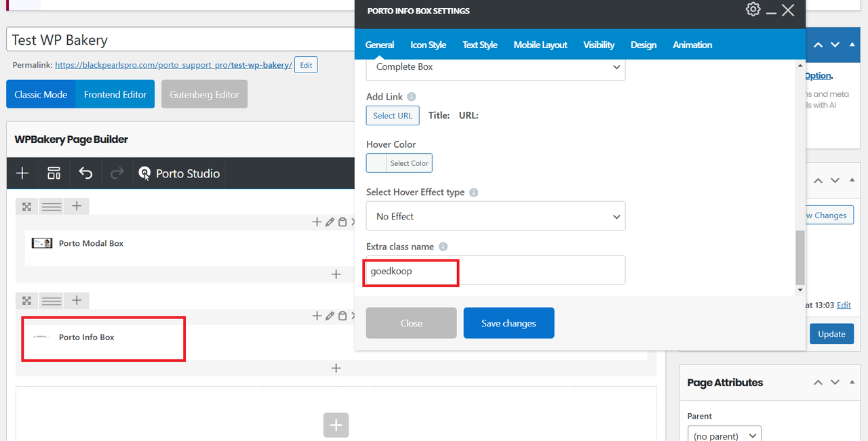Open Porto Studio from the toolbar

click(179, 173)
